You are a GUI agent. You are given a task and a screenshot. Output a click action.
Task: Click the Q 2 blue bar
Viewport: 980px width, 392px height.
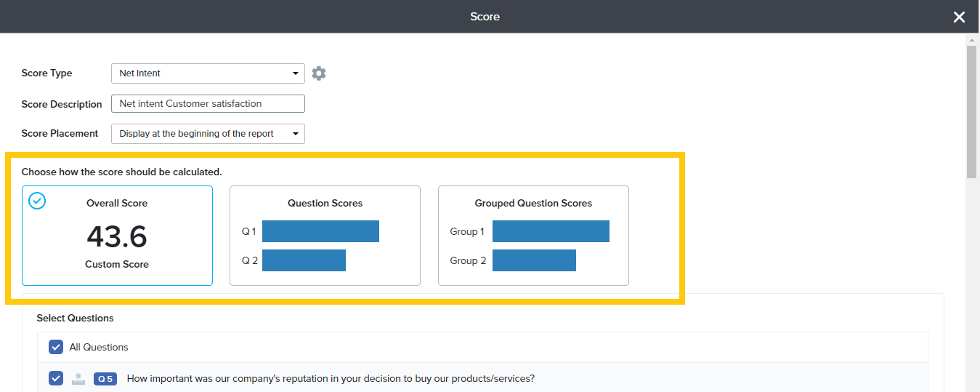coord(304,260)
